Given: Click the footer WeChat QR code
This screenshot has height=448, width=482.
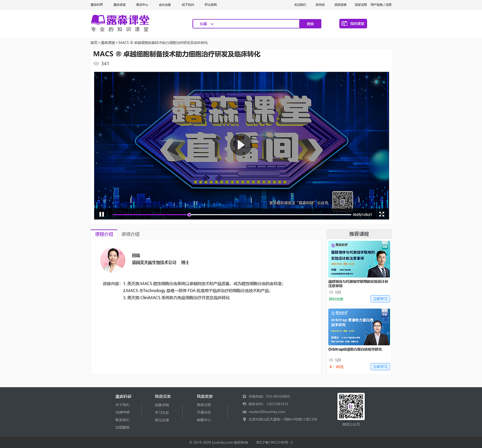Looking at the screenshot, I should (x=351, y=407).
